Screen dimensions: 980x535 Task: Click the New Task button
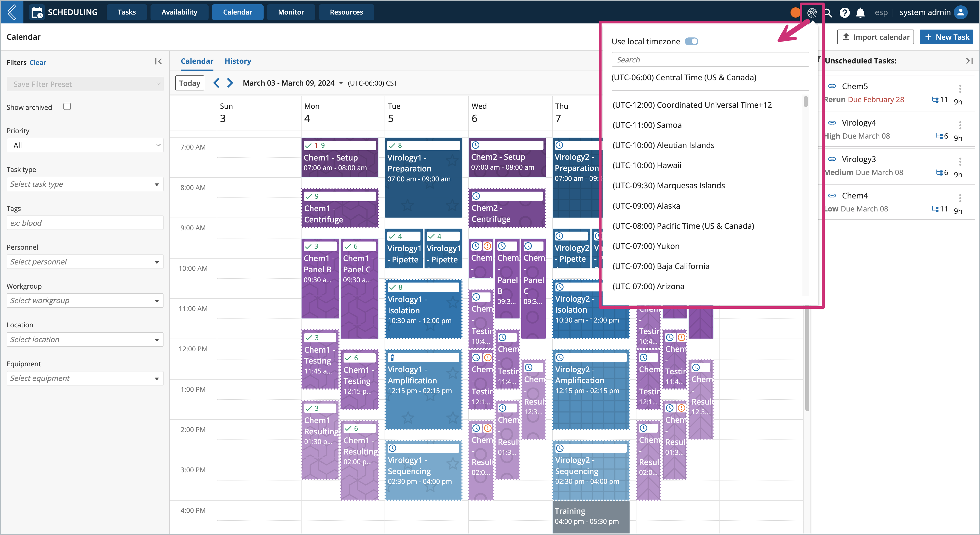click(x=947, y=37)
